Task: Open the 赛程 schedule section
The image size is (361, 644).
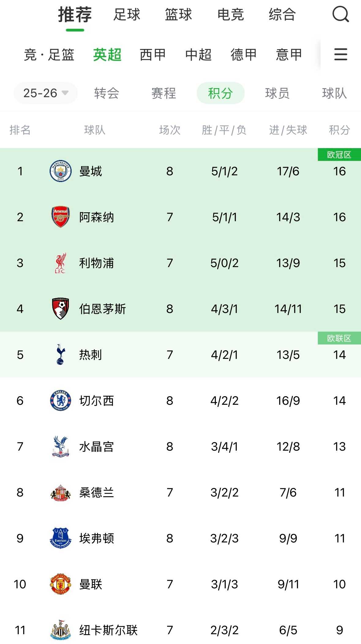Action: (x=164, y=93)
